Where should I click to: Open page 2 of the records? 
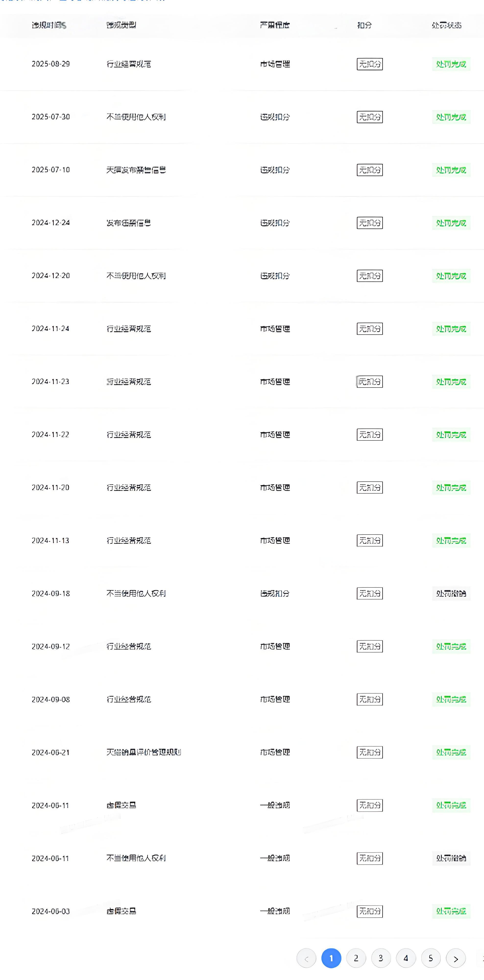coord(356,958)
